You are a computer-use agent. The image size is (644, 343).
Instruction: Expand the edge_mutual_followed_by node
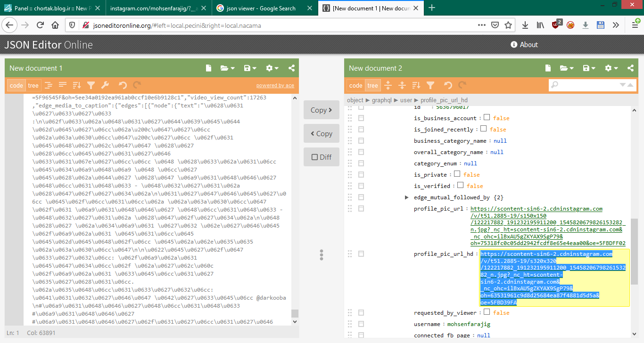(406, 197)
